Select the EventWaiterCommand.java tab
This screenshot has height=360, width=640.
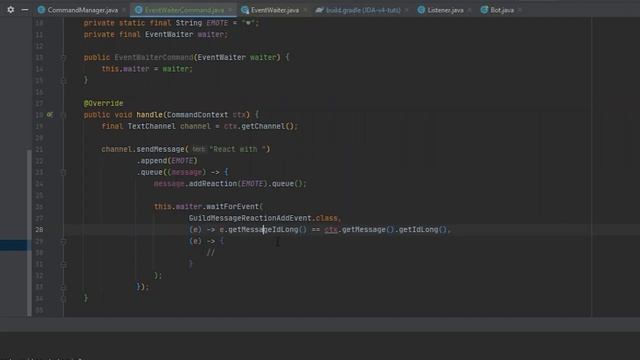tap(184, 10)
